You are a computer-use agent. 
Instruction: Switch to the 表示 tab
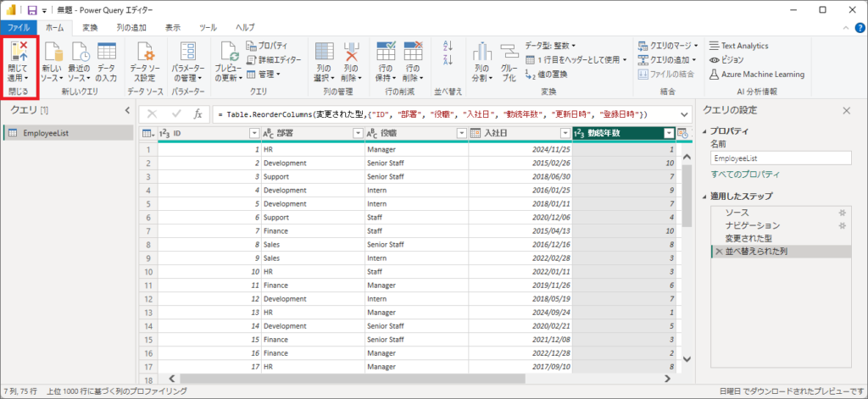pos(172,27)
